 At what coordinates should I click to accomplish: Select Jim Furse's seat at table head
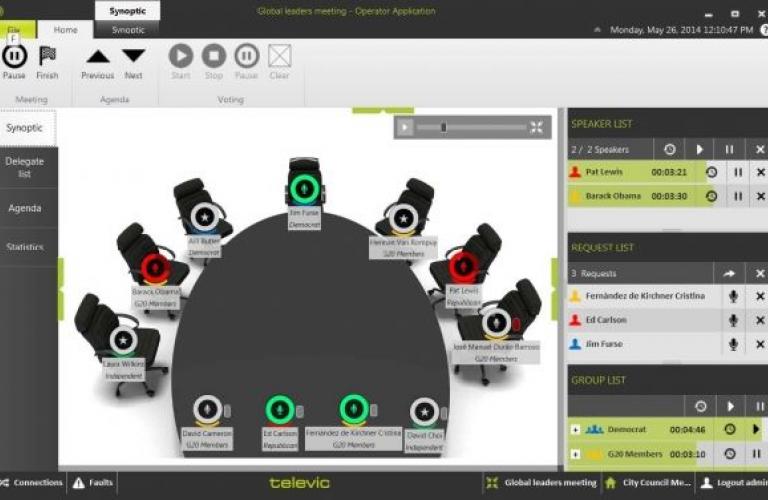(305, 188)
